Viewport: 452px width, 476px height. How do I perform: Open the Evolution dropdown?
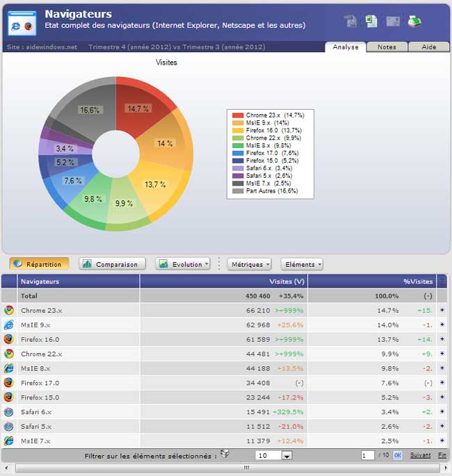[x=183, y=264]
